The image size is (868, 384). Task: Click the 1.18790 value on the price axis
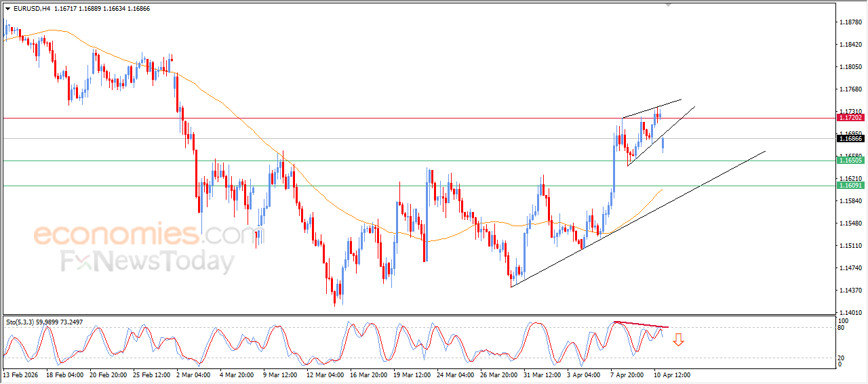point(849,22)
